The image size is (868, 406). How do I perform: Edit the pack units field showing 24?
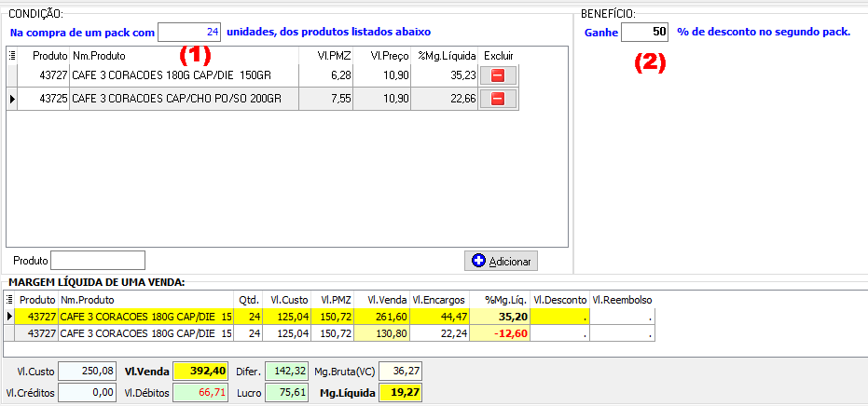pyautogui.click(x=189, y=32)
